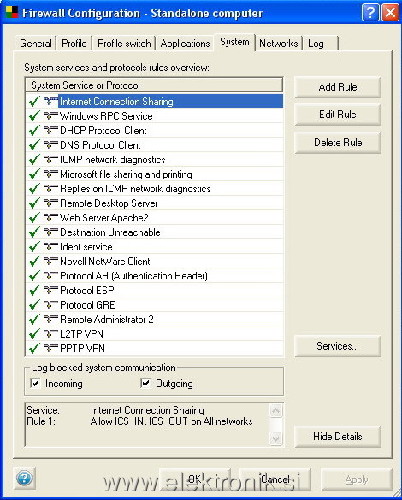Click the Hide Details button
Screen dimensions: 402x500
click(x=337, y=436)
